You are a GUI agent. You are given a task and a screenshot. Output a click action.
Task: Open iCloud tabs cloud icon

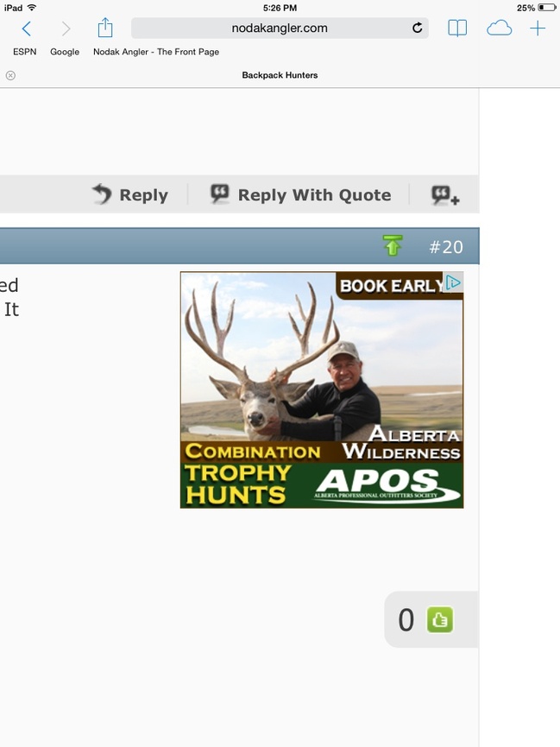pyautogui.click(x=499, y=28)
